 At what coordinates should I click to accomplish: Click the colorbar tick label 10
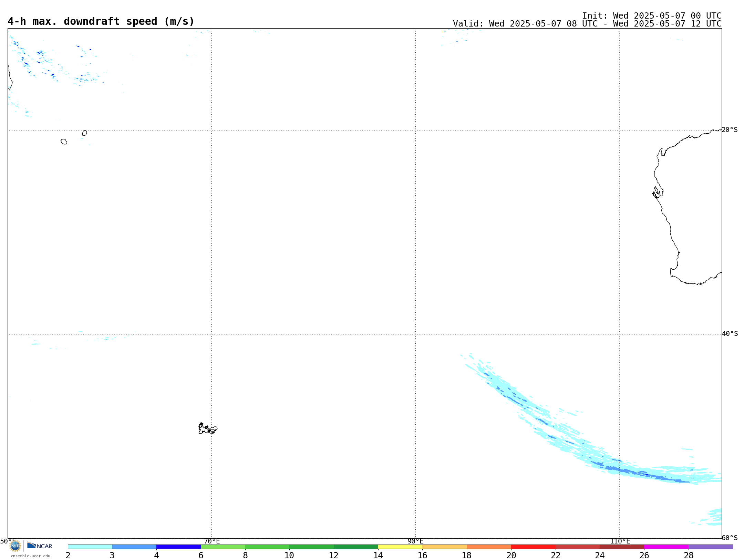click(x=289, y=555)
